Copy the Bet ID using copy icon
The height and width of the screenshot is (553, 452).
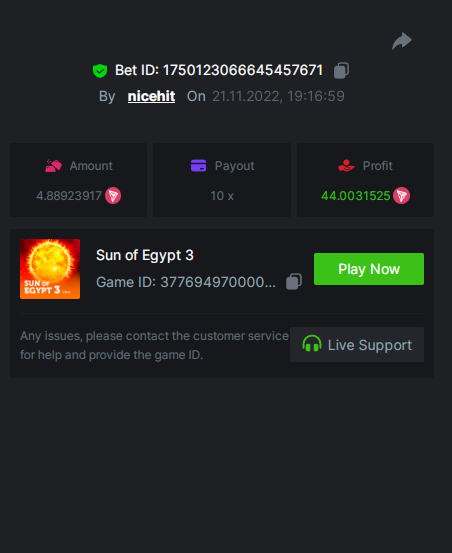click(341, 70)
